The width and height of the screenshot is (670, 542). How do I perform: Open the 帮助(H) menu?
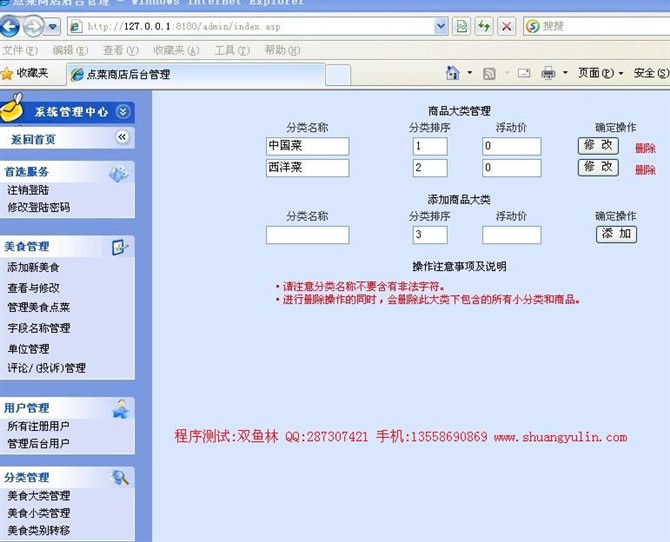tap(282, 50)
